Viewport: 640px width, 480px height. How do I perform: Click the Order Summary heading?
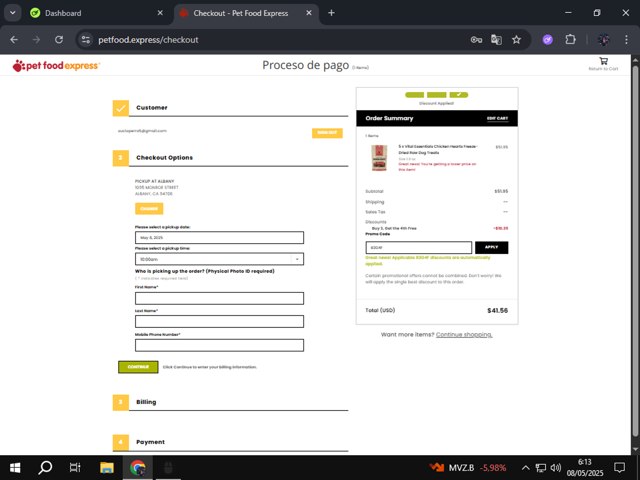[389, 118]
